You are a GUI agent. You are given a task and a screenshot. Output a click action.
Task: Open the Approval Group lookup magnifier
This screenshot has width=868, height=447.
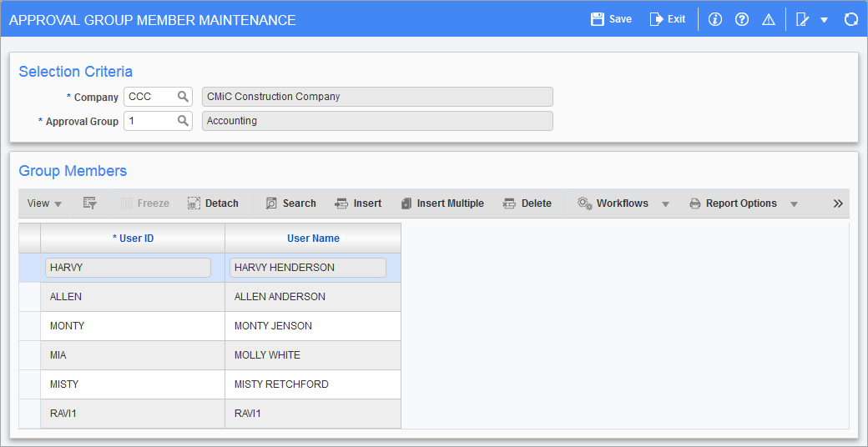183,121
